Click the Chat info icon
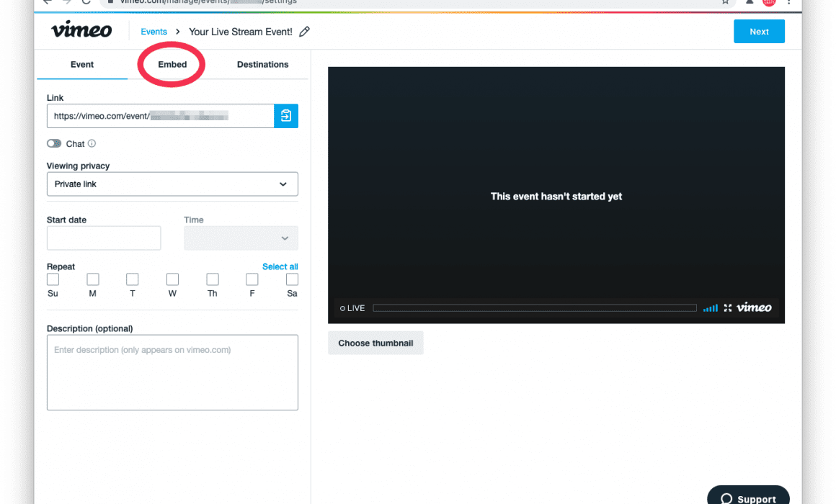This screenshot has height=504, width=836. pos(92,144)
